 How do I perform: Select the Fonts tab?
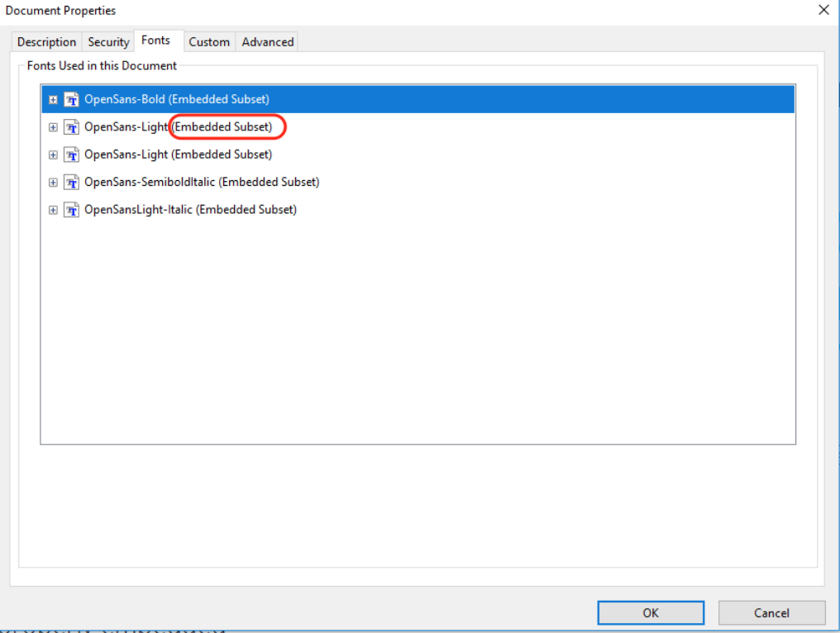159,40
